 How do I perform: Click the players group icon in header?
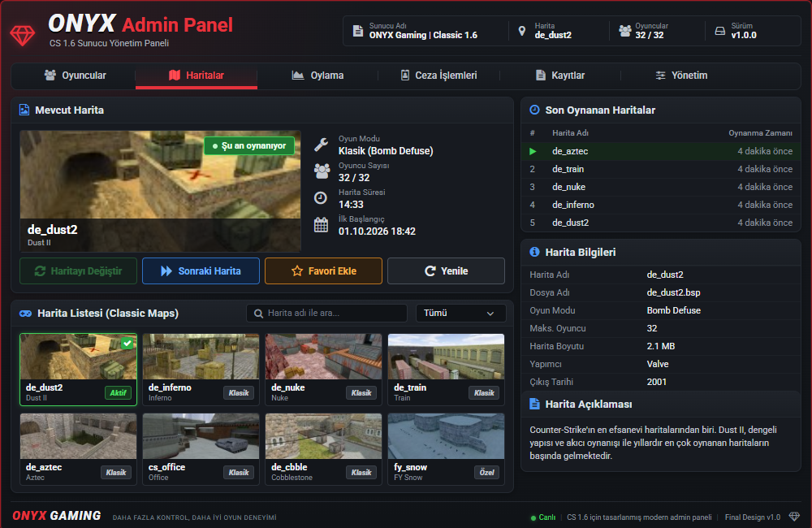click(x=625, y=31)
